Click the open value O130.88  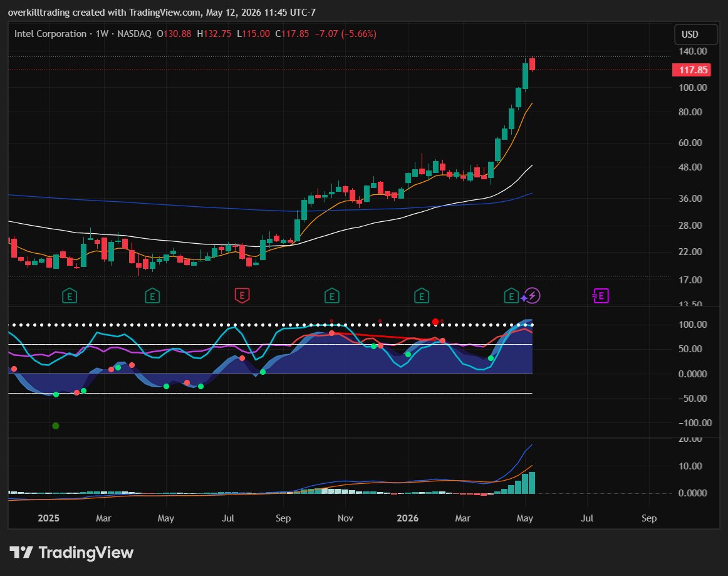click(174, 34)
